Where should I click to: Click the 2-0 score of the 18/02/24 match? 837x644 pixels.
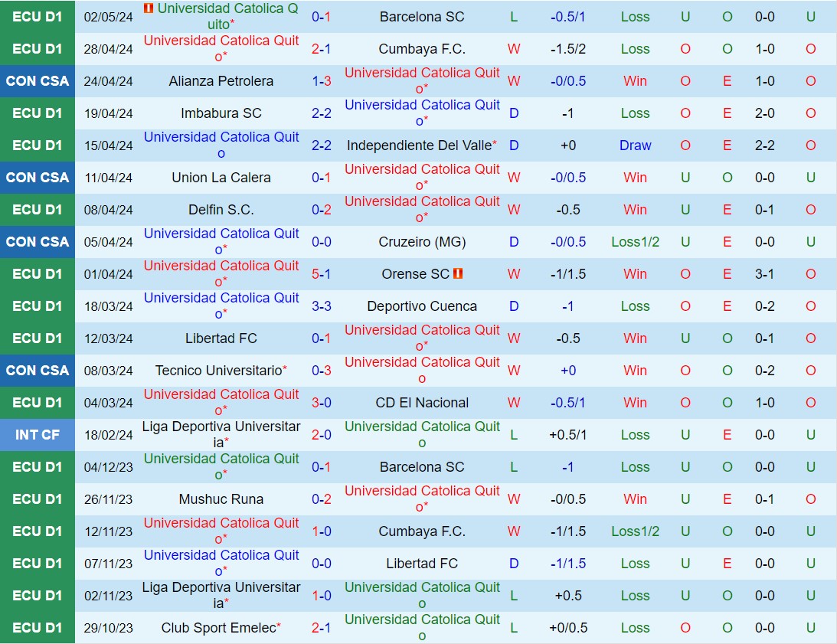click(x=321, y=435)
